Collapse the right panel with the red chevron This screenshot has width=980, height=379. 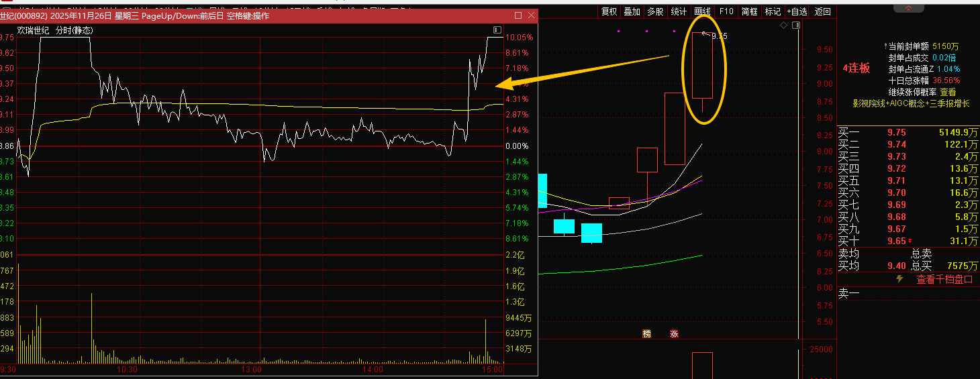(x=908, y=9)
